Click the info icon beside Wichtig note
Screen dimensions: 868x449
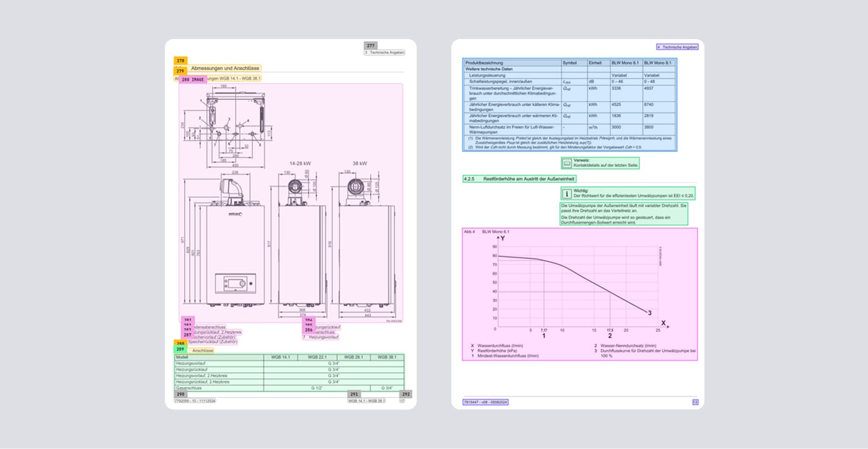[567, 193]
